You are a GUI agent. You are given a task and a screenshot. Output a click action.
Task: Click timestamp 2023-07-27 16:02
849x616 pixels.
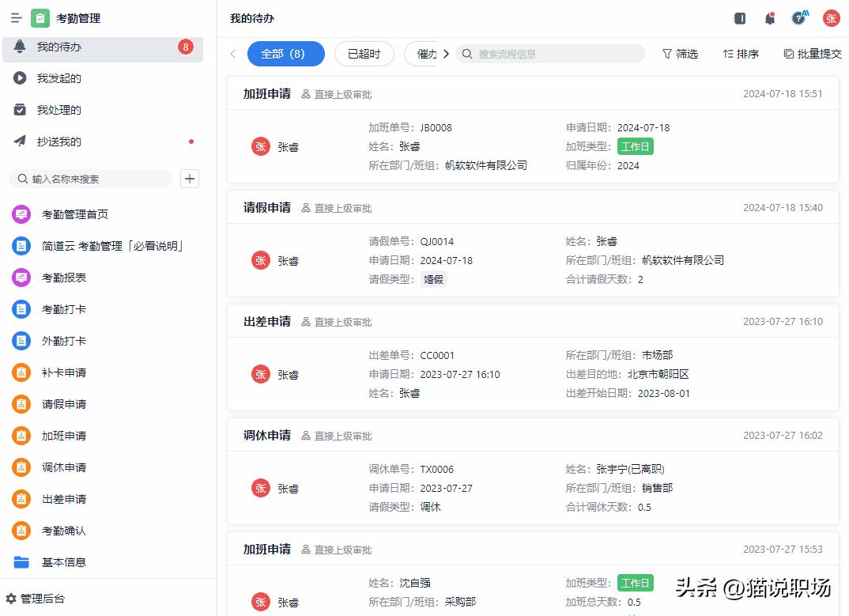[783, 435]
